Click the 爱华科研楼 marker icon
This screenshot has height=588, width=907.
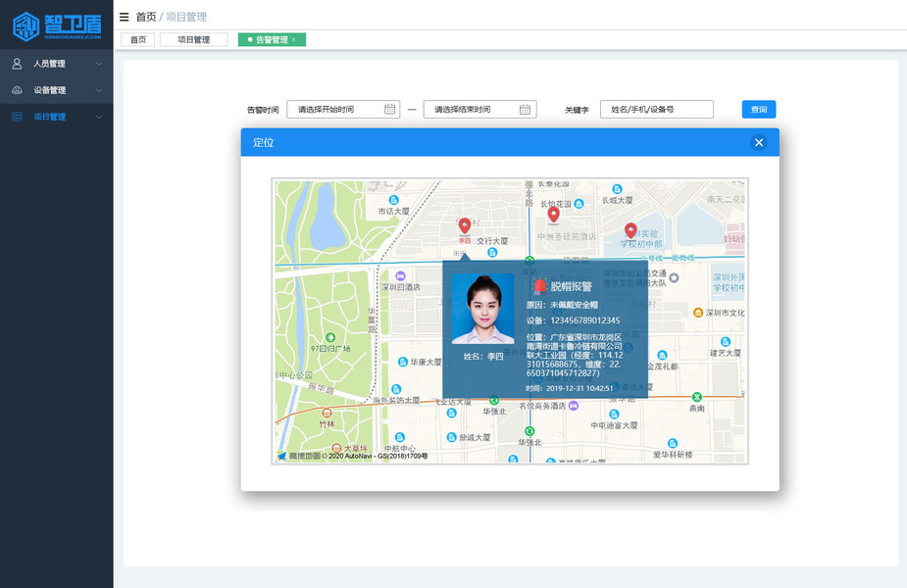[x=672, y=444]
